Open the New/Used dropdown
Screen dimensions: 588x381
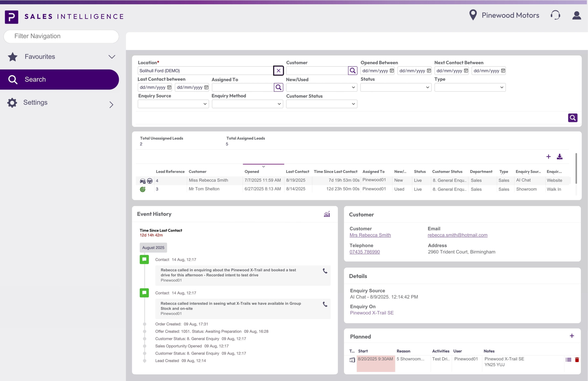(x=321, y=87)
